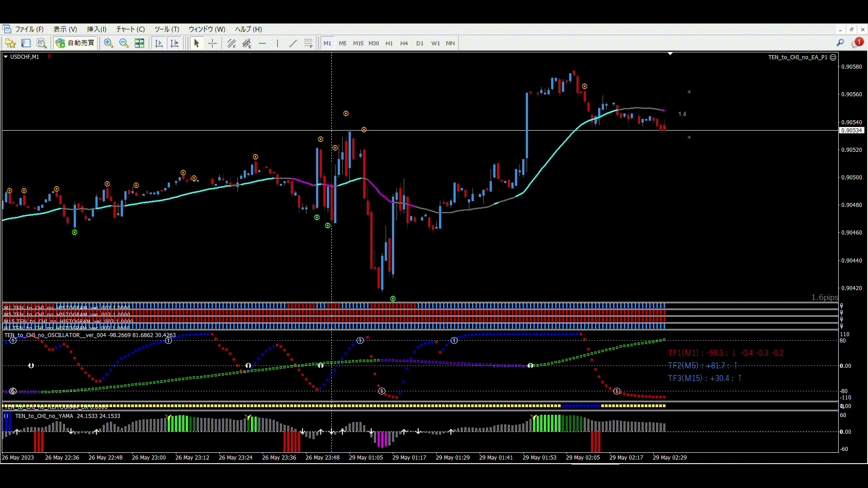Toggle chart auto scroll button
868x488 pixels.
(159, 43)
